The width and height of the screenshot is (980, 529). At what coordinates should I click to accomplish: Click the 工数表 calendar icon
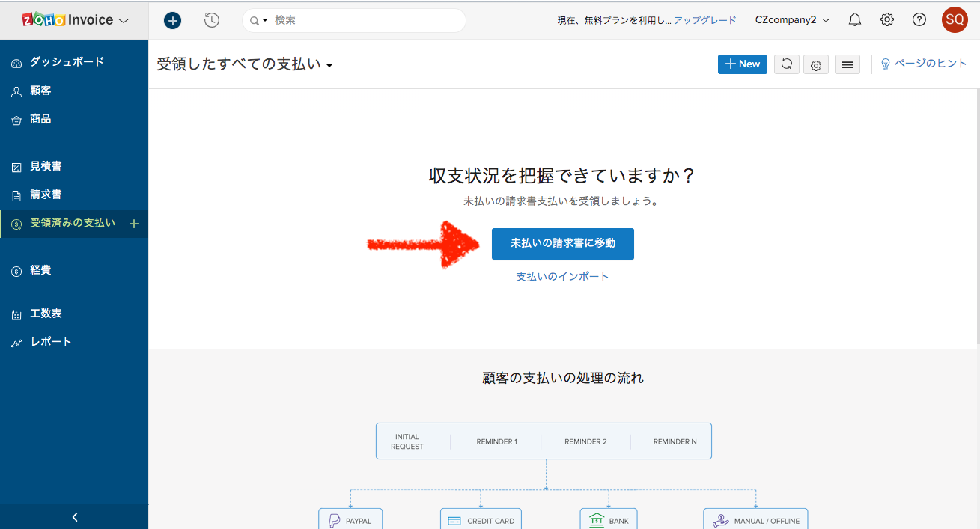tap(16, 314)
